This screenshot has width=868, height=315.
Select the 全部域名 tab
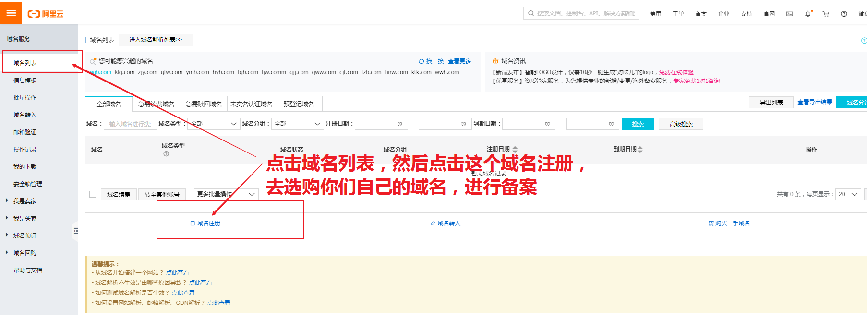tap(109, 104)
